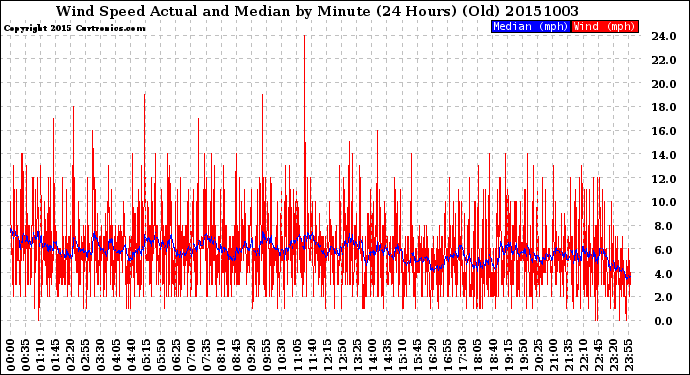Click the 05:50 time axis label

(161, 355)
